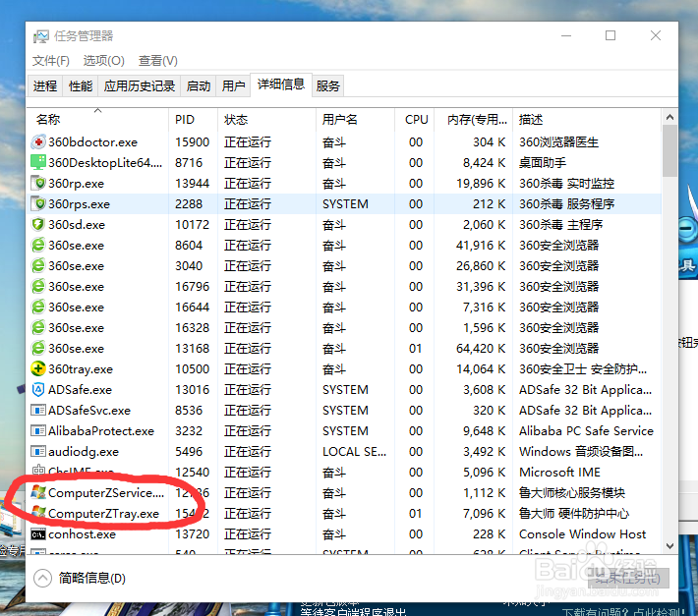
Task: Select description 鲁大师核心服务模块
Action: (x=572, y=492)
